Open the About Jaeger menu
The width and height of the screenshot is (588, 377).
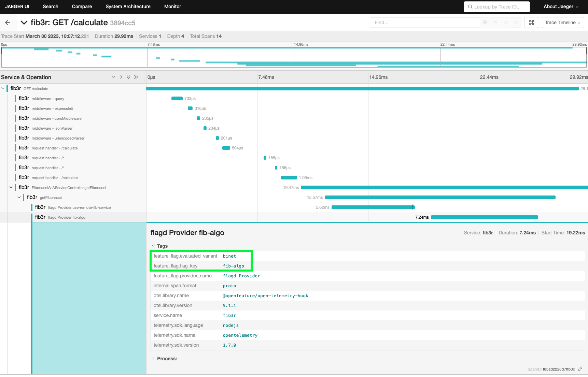tap(561, 7)
